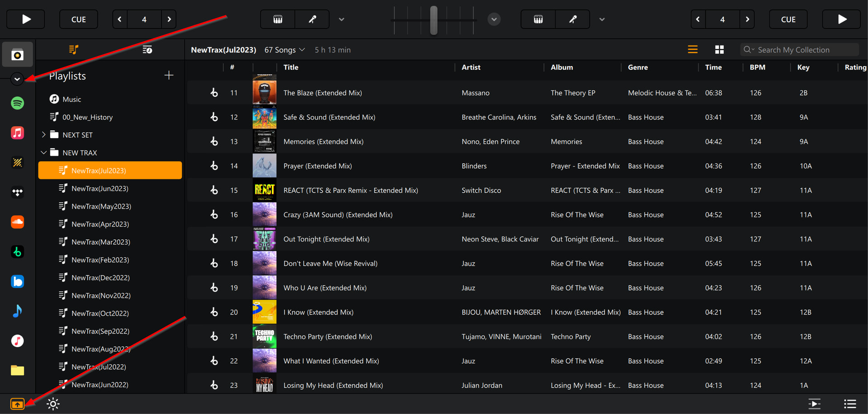Click the crossfader slider handle
The width and height of the screenshot is (868, 414).
pyautogui.click(x=434, y=20)
